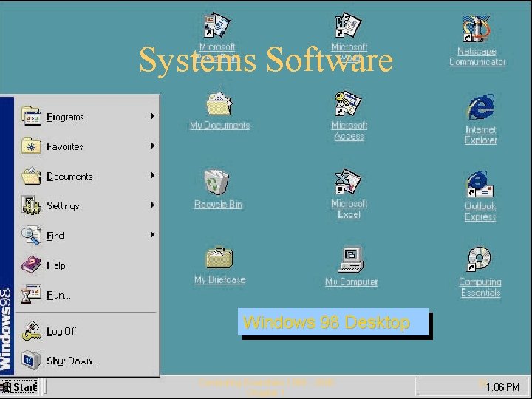Open the Recycle Bin icon
Screen dimensions: 532x399
[x=216, y=183]
